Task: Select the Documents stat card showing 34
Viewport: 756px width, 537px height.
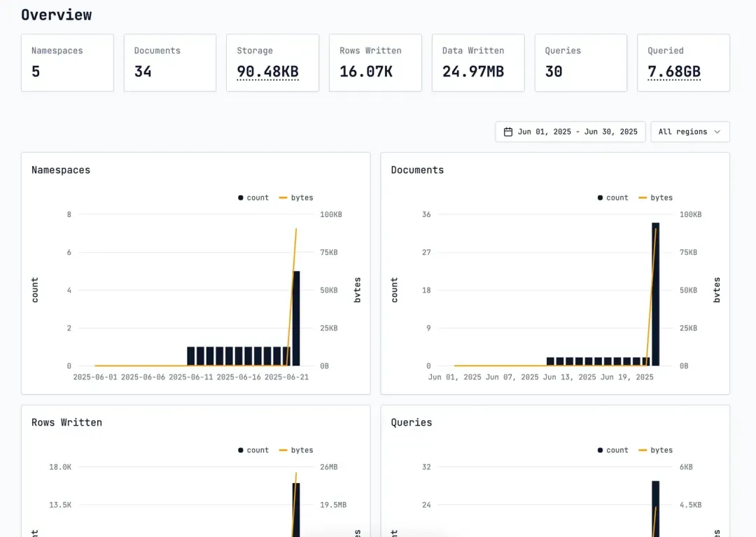Action: (170, 63)
